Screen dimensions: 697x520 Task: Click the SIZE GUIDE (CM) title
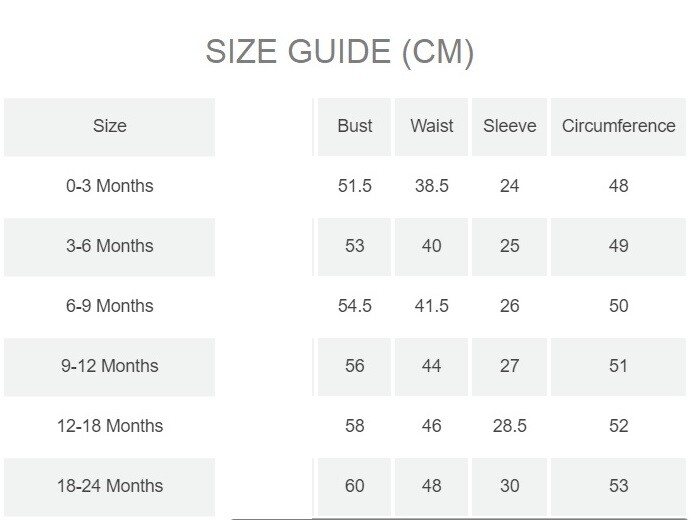339,52
